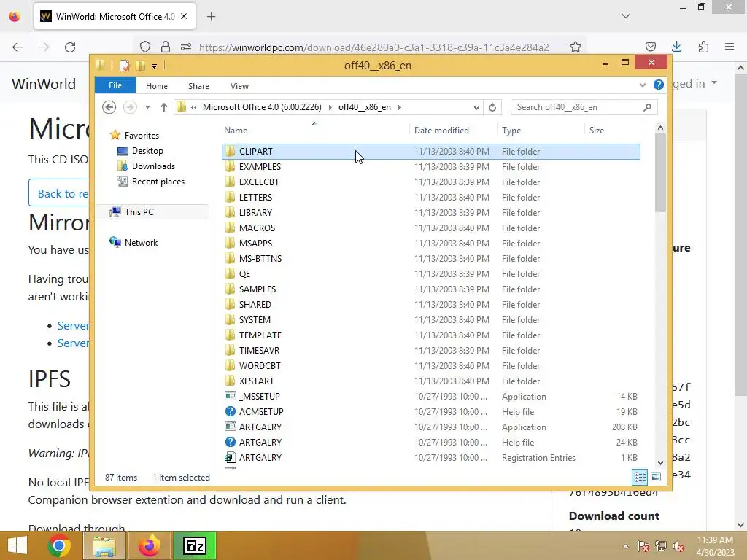The image size is (747, 560).
Task: Select Desktop in Favorites
Action: pos(147,151)
